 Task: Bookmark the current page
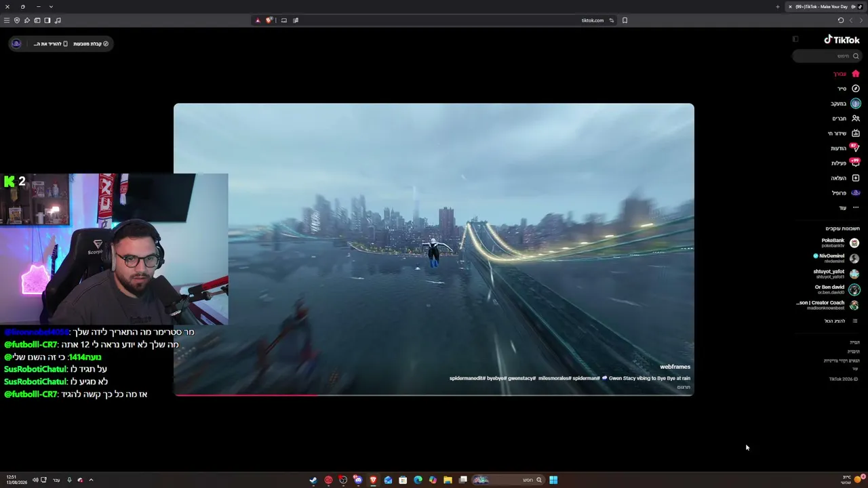pyautogui.click(x=625, y=20)
